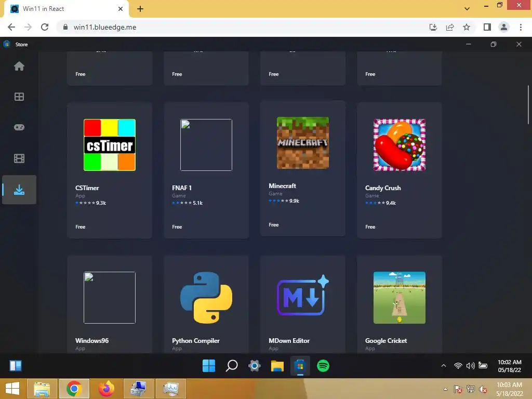Close the Win11 in React tab

click(x=120, y=9)
